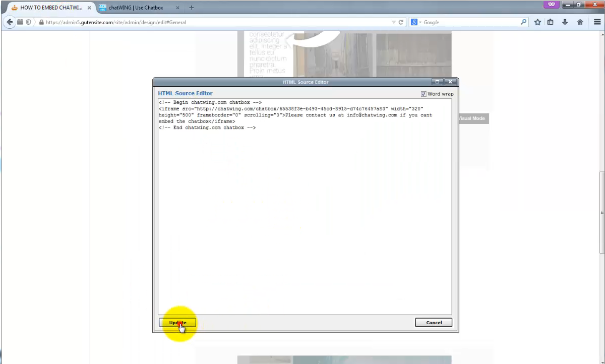Click the info@chatwing.com text in code
Image resolution: width=605 pixels, height=364 pixels.
[371, 115]
